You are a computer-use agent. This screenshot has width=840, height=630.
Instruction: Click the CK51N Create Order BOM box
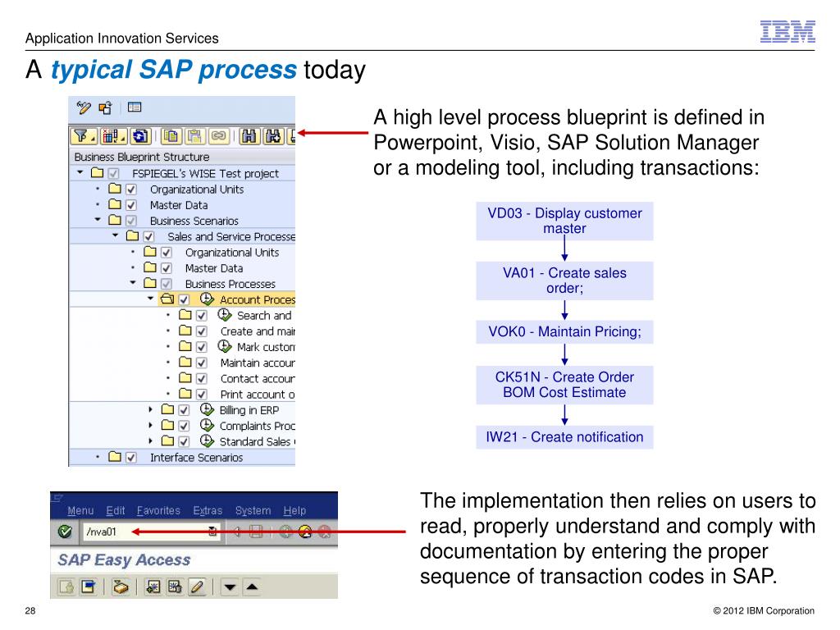564,385
